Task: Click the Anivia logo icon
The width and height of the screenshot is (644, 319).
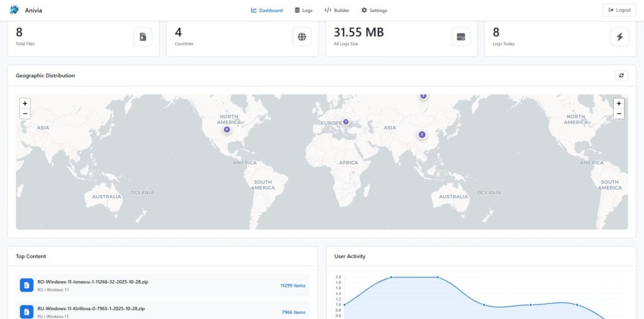Action: (14, 10)
